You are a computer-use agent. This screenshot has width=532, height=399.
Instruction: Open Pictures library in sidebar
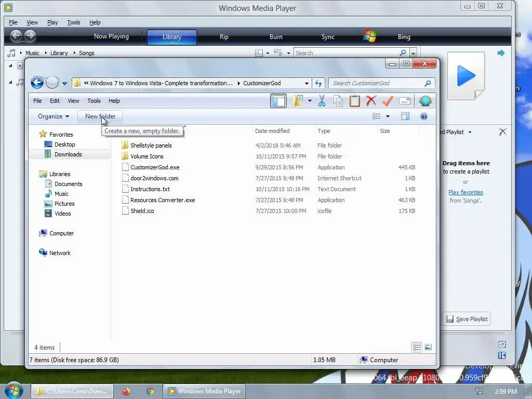(64, 203)
